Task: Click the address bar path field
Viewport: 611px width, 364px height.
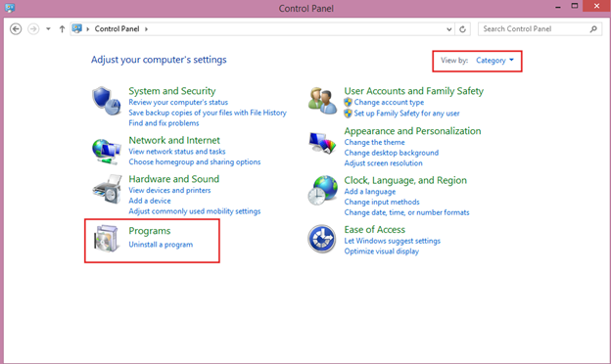Action: tap(261, 29)
